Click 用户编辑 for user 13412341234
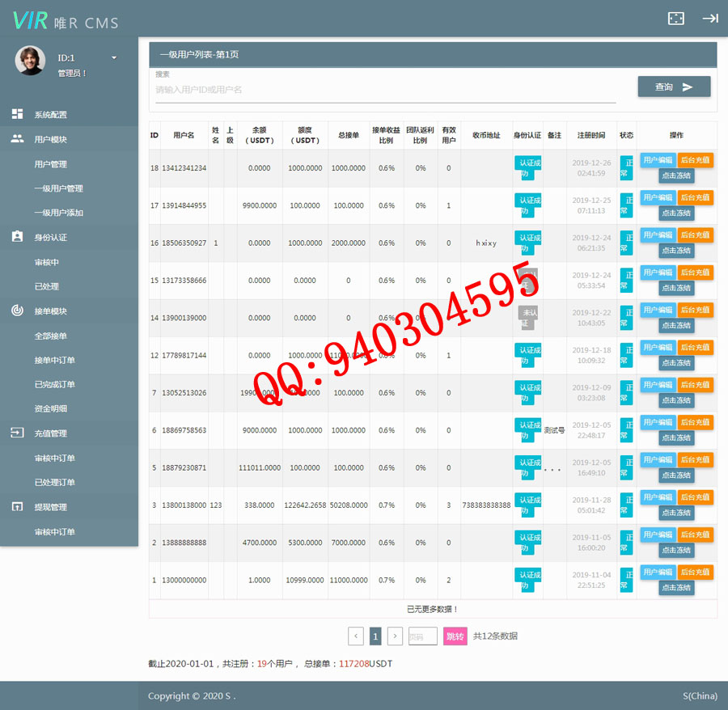 coord(657,160)
